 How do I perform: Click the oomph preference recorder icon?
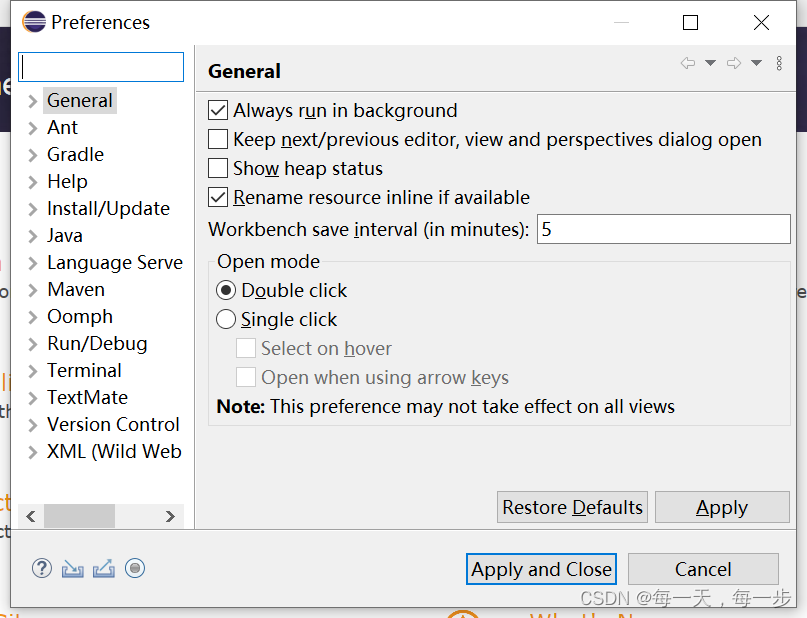[x=135, y=568]
